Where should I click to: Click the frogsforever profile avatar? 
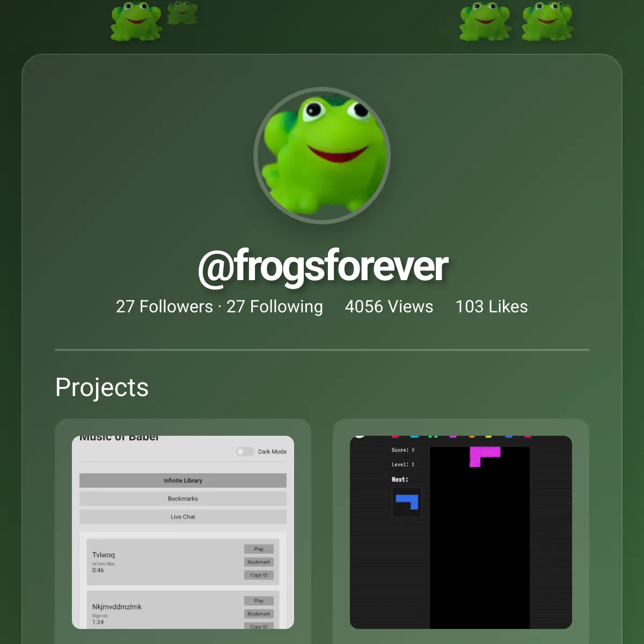tap(322, 156)
